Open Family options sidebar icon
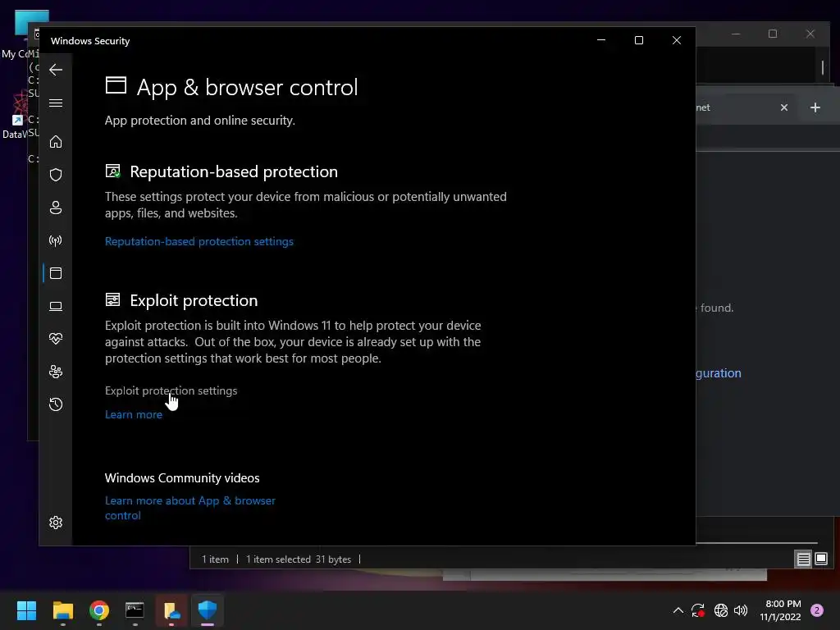This screenshot has width=840, height=630. tap(56, 372)
